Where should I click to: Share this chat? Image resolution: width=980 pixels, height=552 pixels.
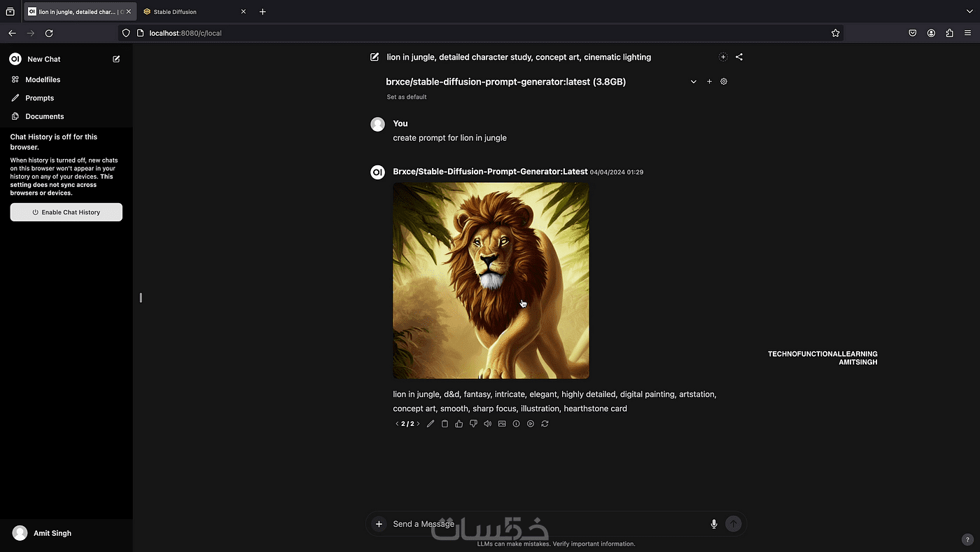tap(739, 57)
